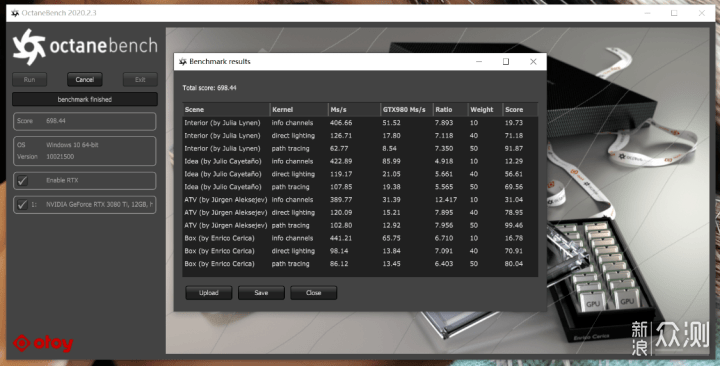Upload the benchmark results
The image size is (720, 366).
click(208, 293)
